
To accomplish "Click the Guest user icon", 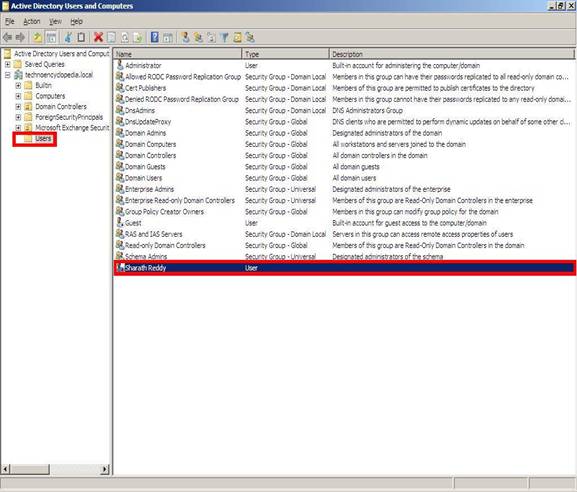I will coord(120,223).
